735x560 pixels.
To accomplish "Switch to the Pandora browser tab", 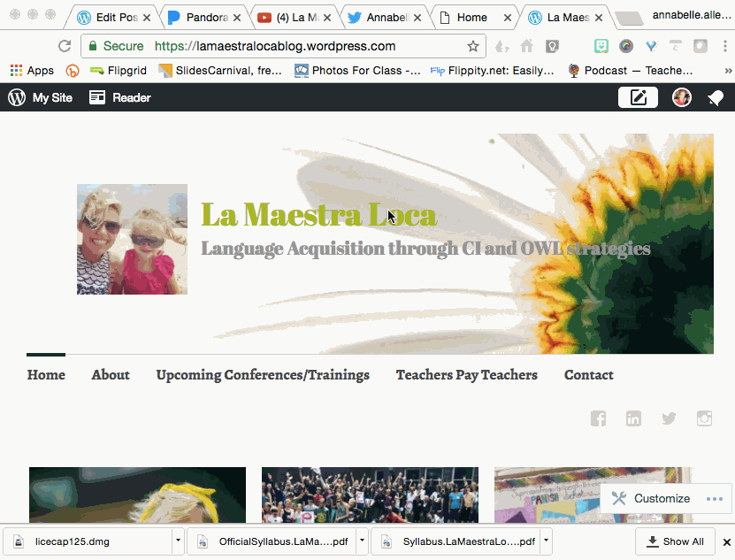I will tap(205, 16).
